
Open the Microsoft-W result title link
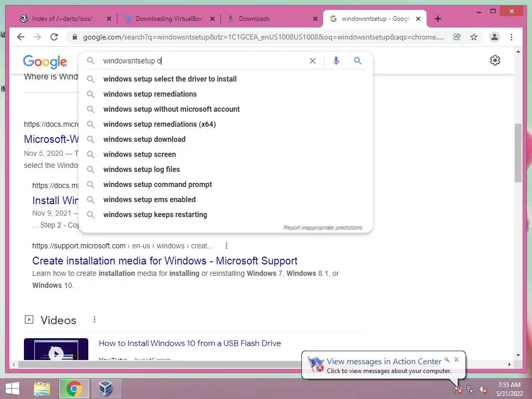(x=51, y=139)
